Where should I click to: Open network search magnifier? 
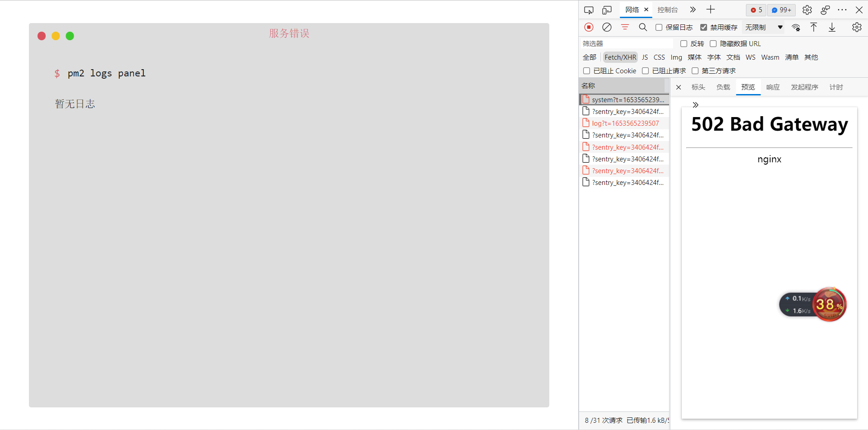pos(643,27)
